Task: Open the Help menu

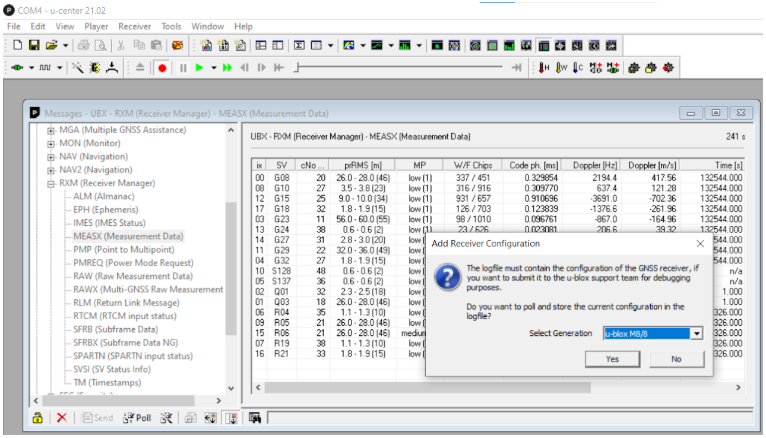Action: tap(243, 26)
